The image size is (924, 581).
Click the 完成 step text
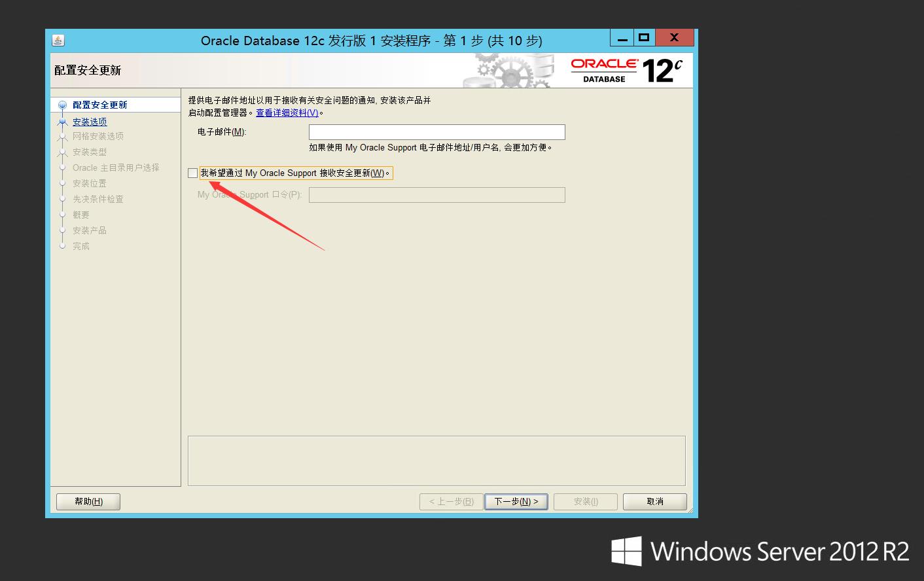click(x=81, y=246)
